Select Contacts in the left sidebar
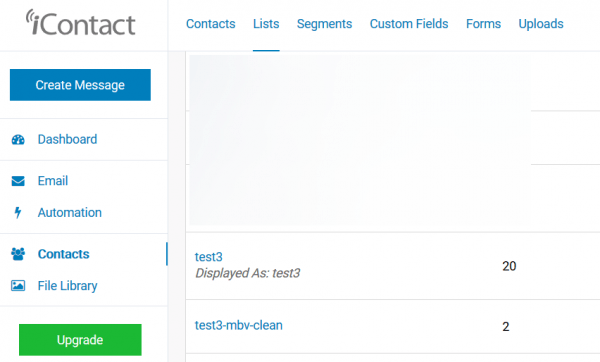 [64, 254]
